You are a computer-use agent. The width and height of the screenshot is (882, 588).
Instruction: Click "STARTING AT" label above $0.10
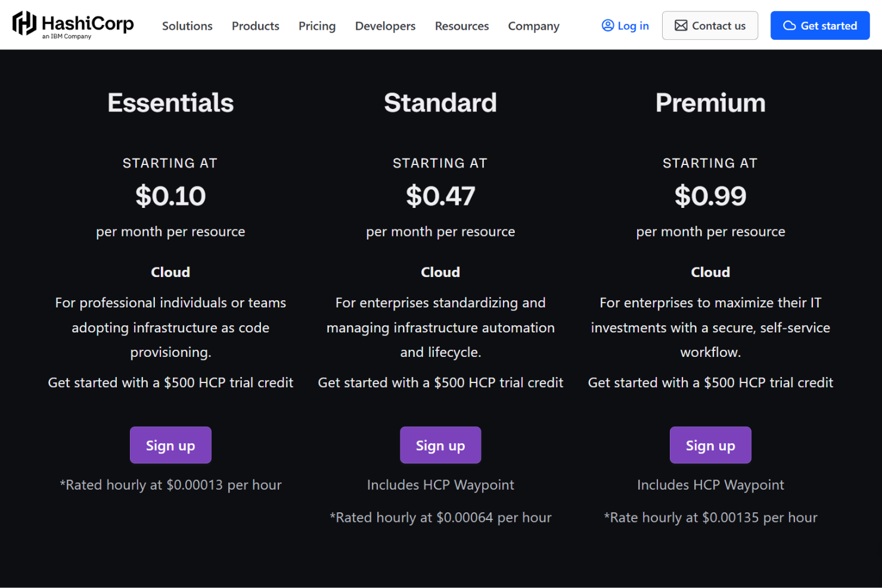click(170, 163)
